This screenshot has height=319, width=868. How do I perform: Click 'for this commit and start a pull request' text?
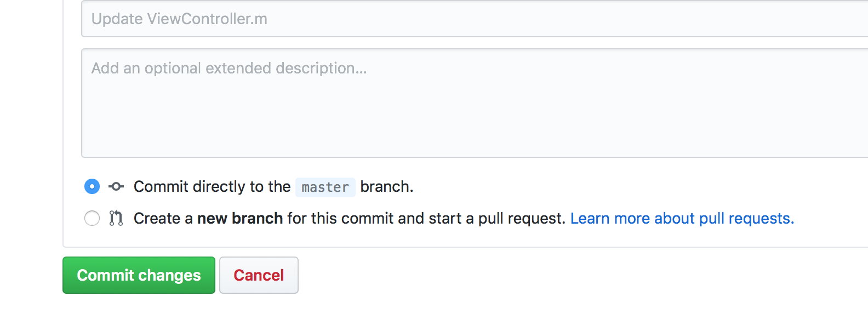426,218
